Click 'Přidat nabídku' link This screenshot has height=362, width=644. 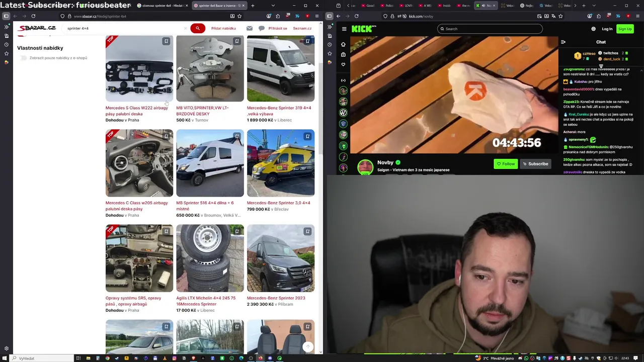pyautogui.click(x=223, y=28)
